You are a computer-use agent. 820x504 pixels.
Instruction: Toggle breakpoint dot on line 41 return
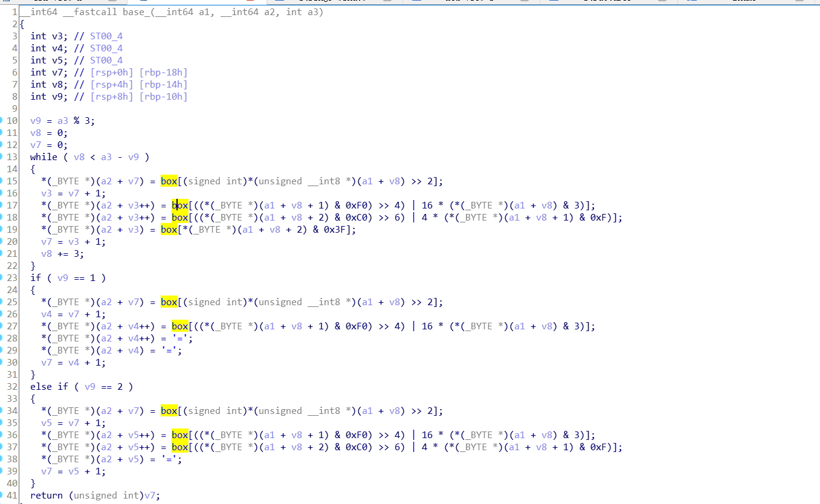[x=2, y=496]
